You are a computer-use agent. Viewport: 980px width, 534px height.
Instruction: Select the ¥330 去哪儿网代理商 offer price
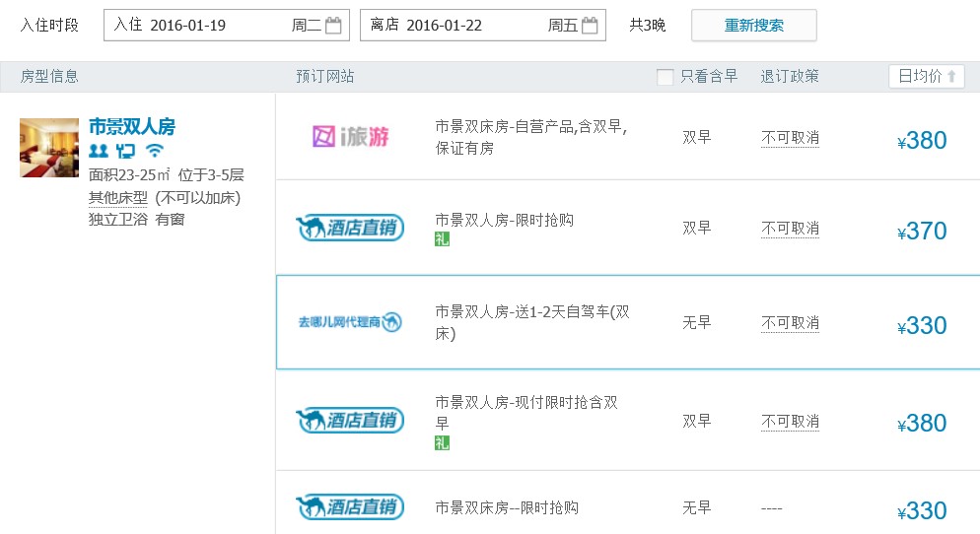922,326
